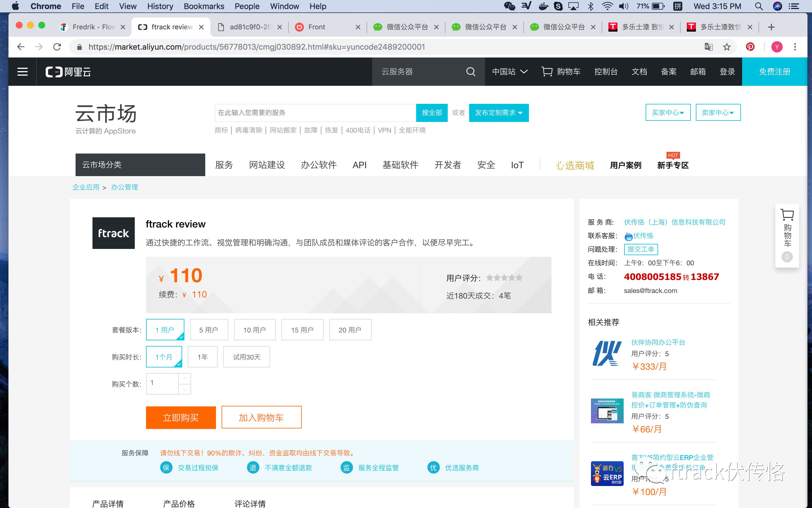Click the Skype icon in the menu bar

click(x=558, y=6)
